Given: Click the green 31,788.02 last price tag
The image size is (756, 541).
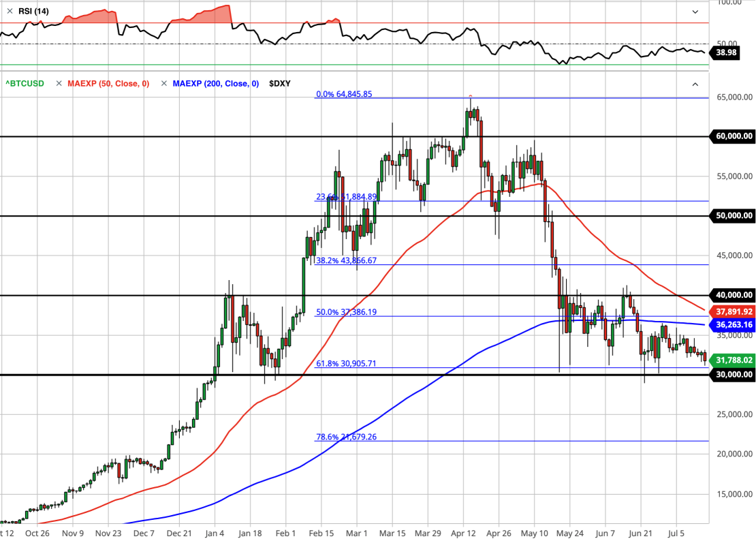Looking at the screenshot, I should click(732, 360).
